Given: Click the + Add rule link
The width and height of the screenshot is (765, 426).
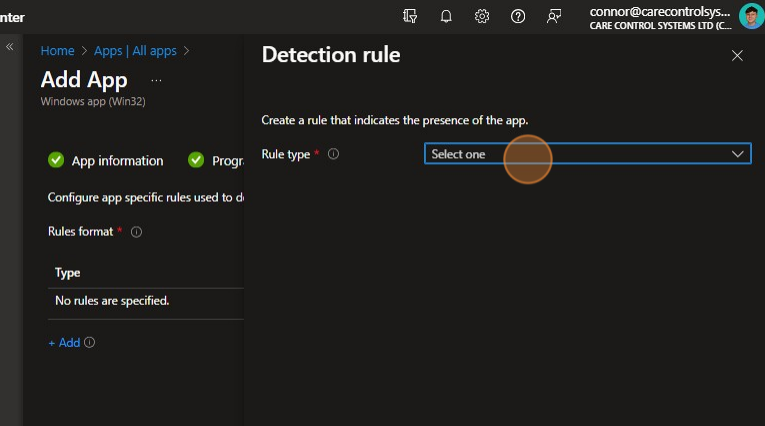Looking at the screenshot, I should click(64, 343).
